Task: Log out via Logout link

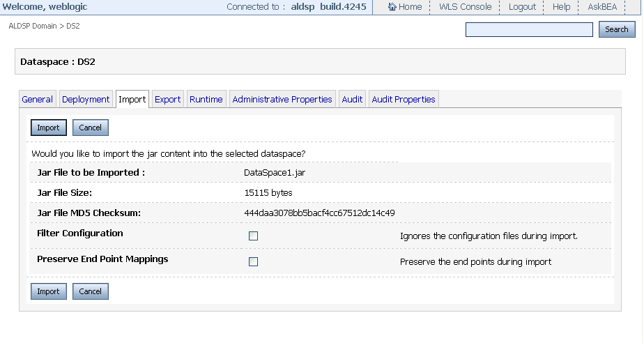Action: [522, 6]
